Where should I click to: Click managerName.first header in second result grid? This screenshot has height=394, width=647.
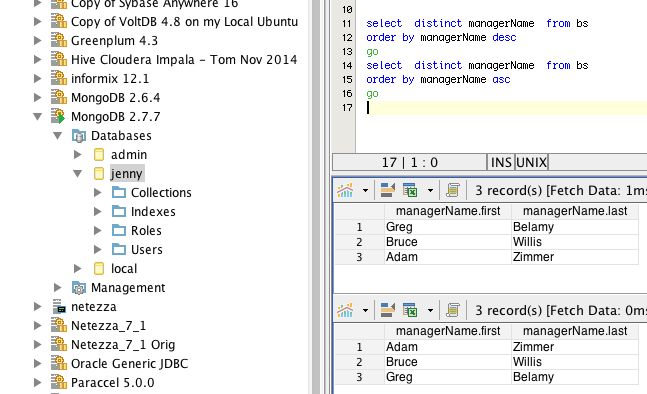click(x=448, y=331)
